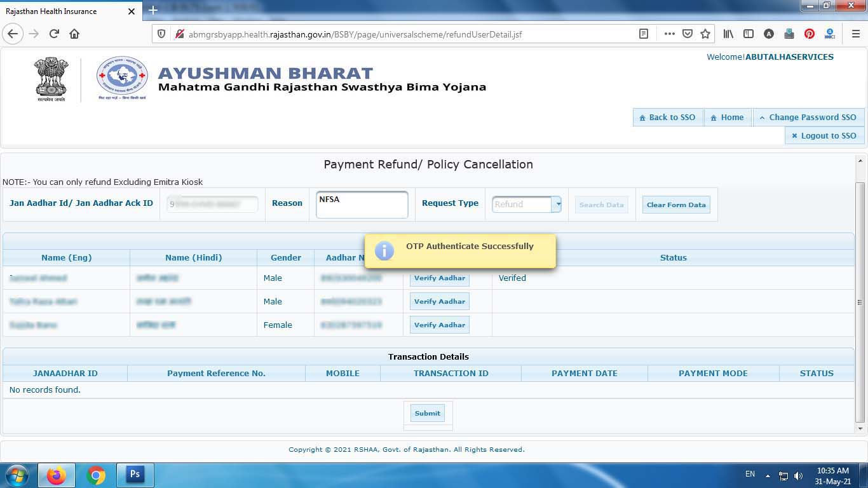This screenshot has width=868, height=488.
Task: Click the Pinterest extension icon
Action: click(810, 34)
